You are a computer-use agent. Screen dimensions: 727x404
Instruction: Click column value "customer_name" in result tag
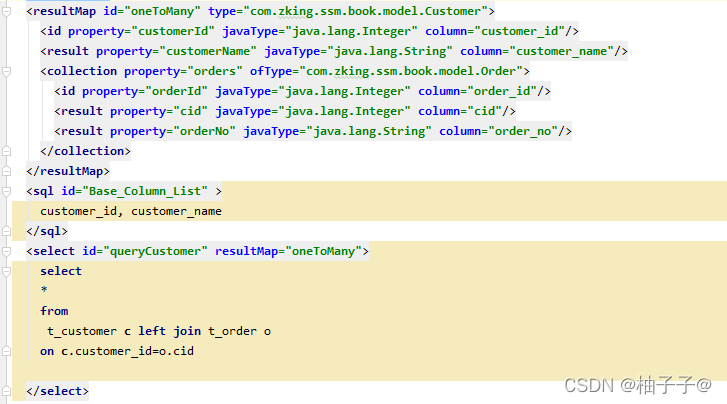click(x=561, y=51)
